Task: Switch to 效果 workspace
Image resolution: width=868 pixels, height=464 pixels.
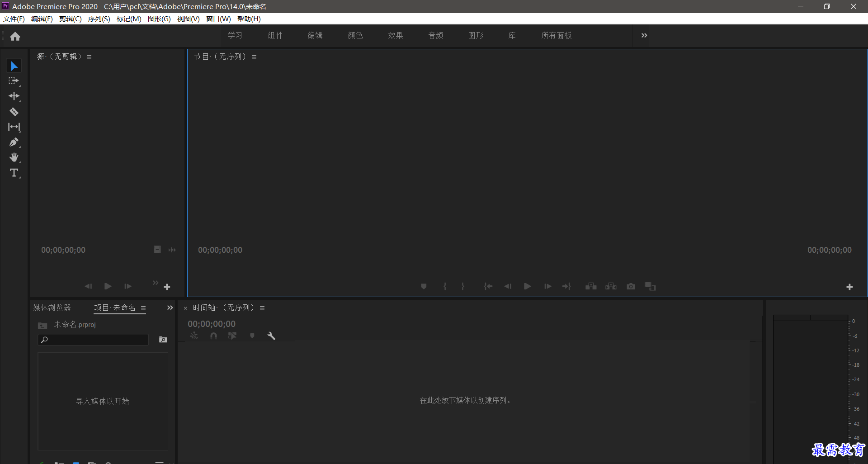Action: (396, 35)
